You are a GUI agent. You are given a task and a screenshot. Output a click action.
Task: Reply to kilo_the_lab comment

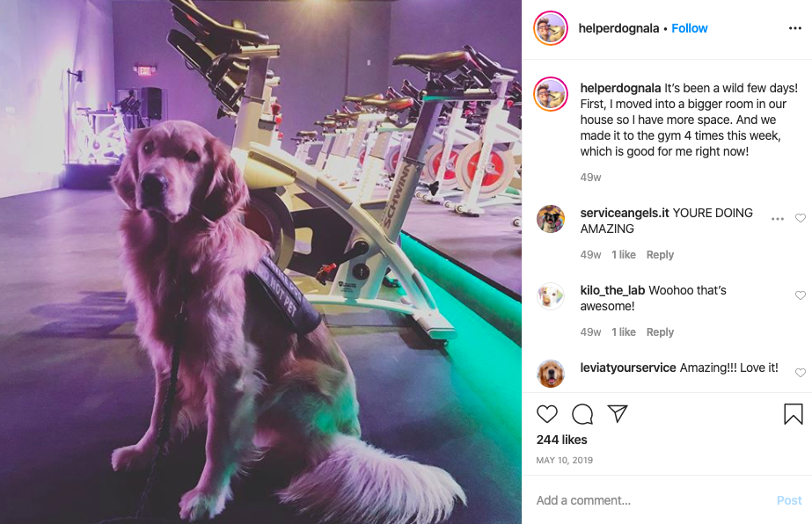660,332
